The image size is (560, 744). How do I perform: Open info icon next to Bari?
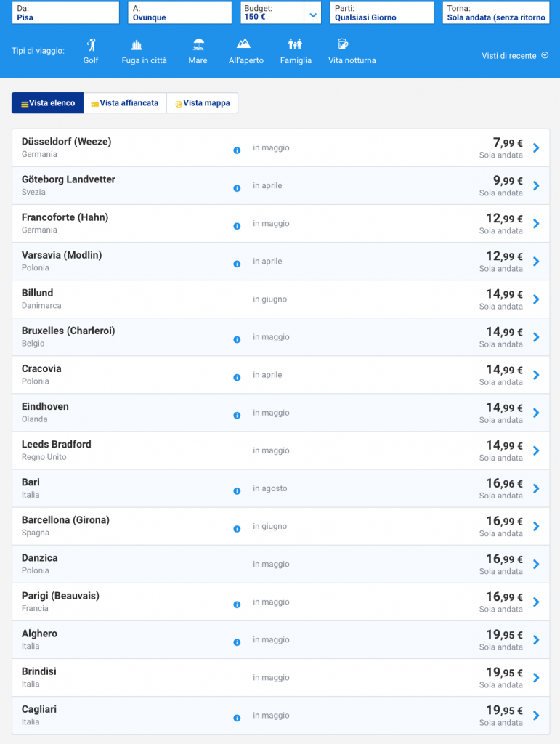click(x=237, y=491)
